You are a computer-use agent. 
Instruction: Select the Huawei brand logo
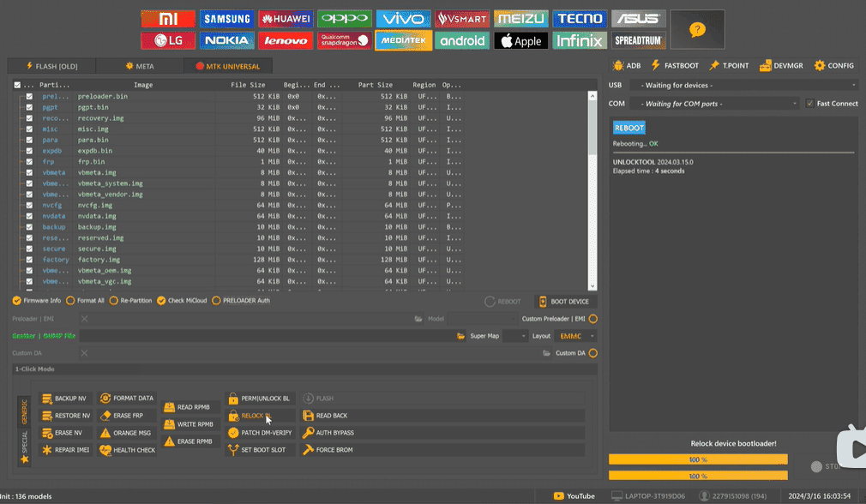tap(286, 19)
